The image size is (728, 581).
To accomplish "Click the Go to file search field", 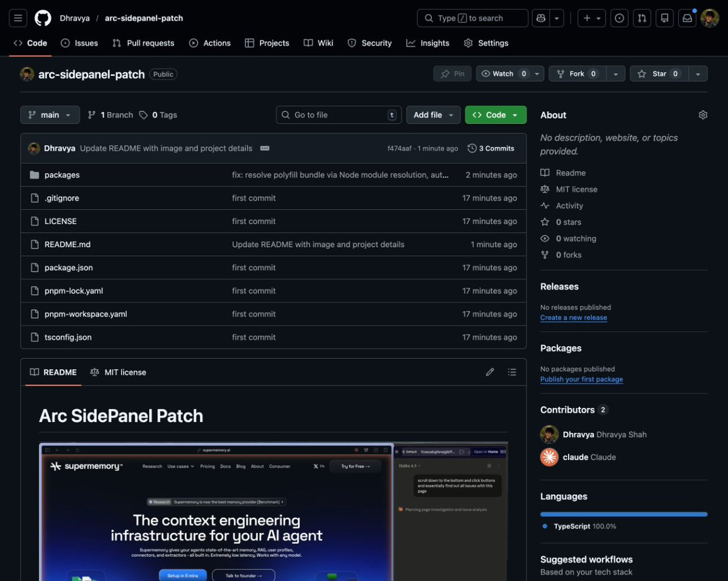I will tap(339, 115).
